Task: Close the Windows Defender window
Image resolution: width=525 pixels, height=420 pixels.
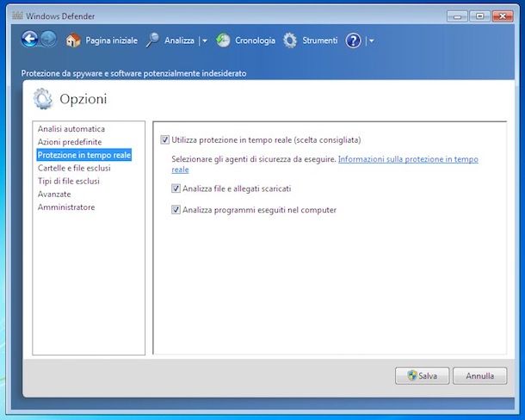Action: point(503,16)
